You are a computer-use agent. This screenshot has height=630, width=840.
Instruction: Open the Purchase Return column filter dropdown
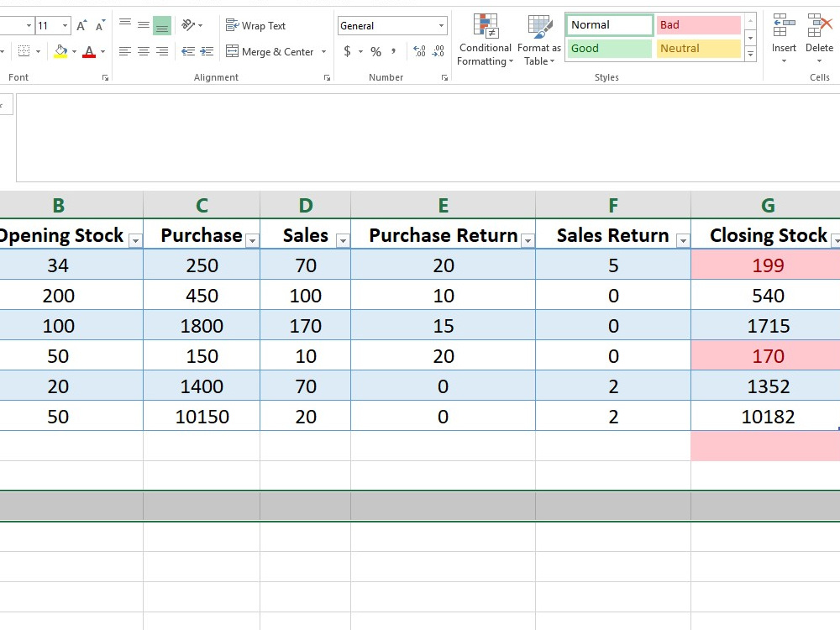(528, 241)
